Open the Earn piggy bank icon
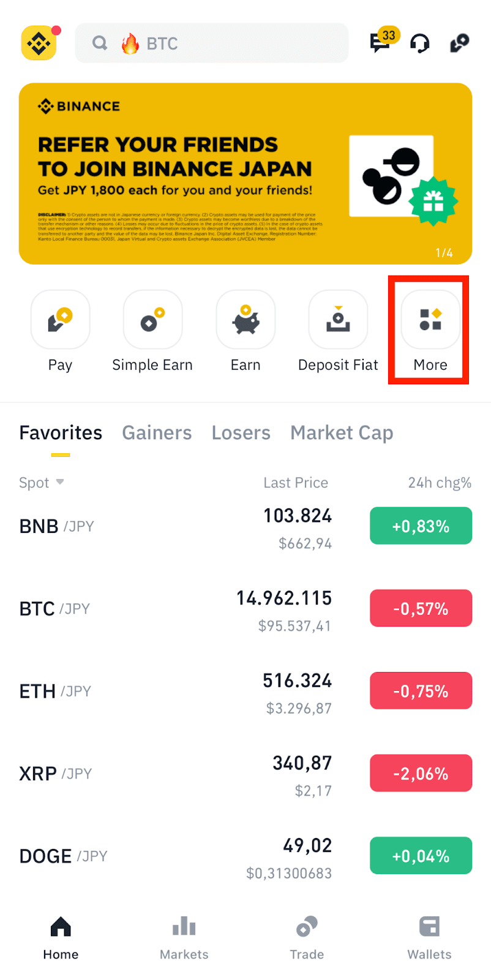491x980 pixels. click(x=245, y=319)
